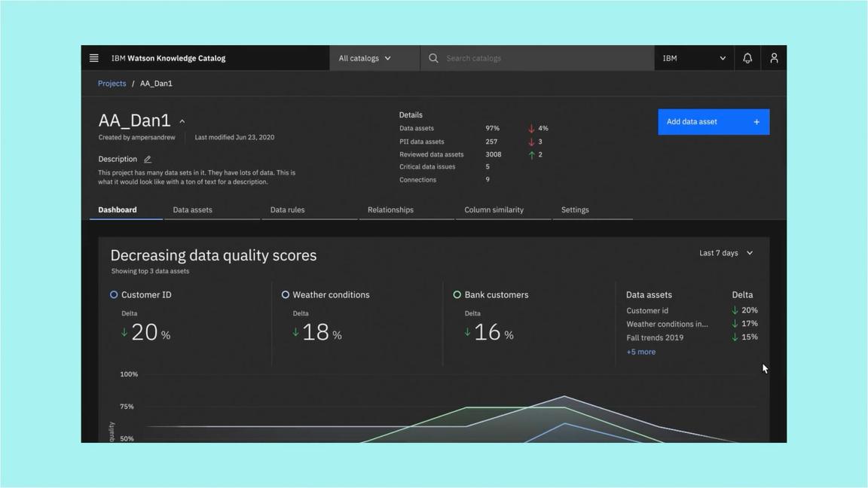Click the notifications bell icon
This screenshot has width=868, height=488.
pyautogui.click(x=747, y=58)
